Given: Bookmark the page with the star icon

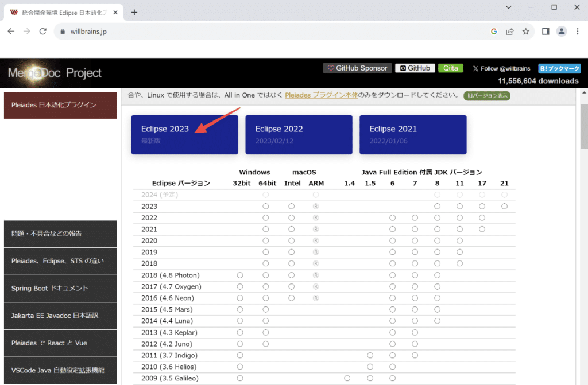Looking at the screenshot, I should point(526,32).
